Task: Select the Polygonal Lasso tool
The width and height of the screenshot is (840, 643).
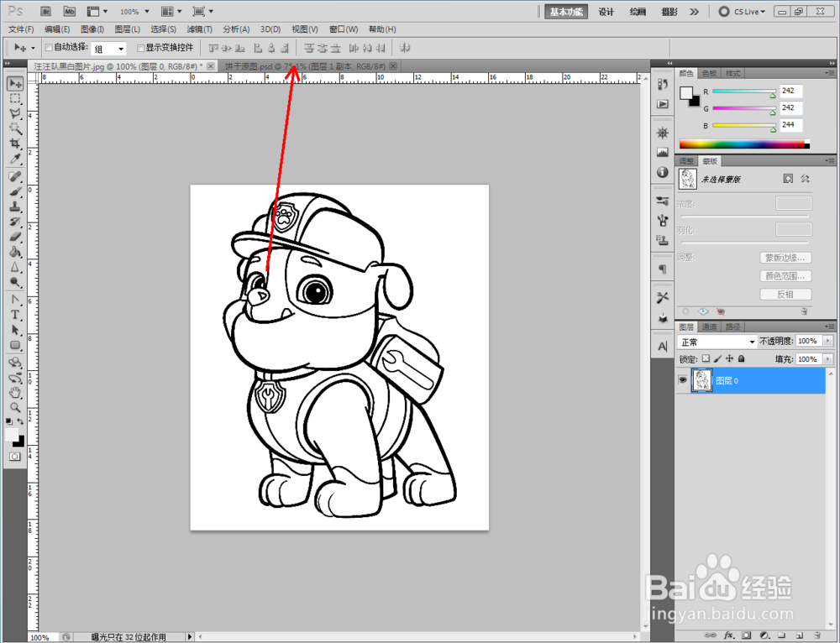Action: click(15, 113)
